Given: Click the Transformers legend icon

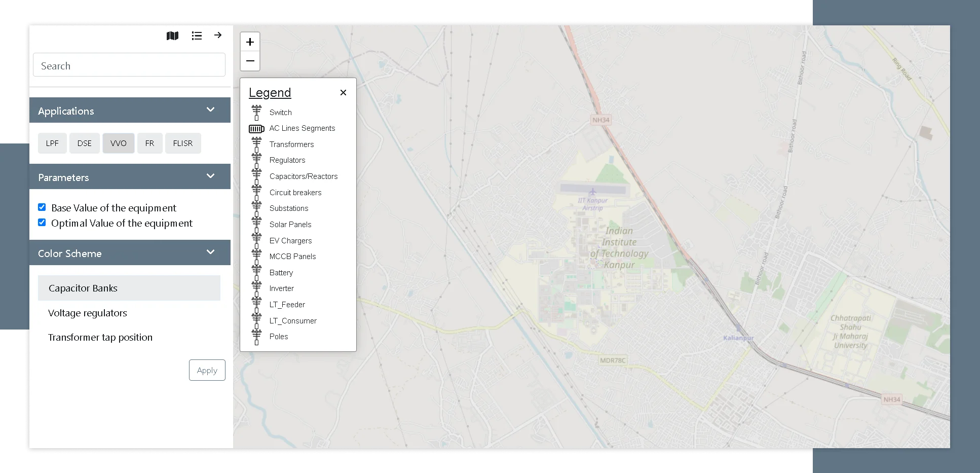Looking at the screenshot, I should click(x=256, y=144).
